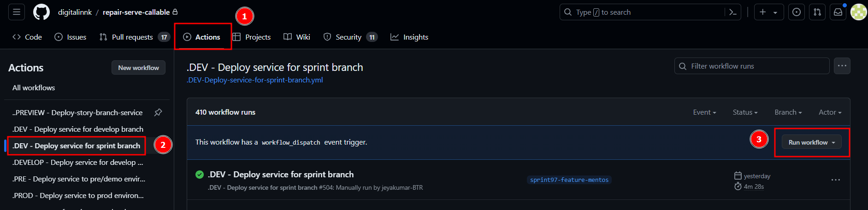Open the Actor filter dropdown
Viewport: 868px width, 210px height.
(x=830, y=112)
